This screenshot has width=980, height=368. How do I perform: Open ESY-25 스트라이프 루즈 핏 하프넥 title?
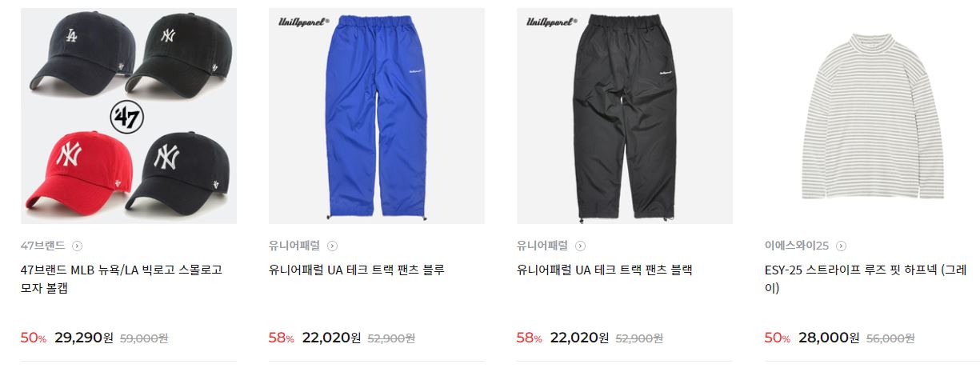coord(866,278)
